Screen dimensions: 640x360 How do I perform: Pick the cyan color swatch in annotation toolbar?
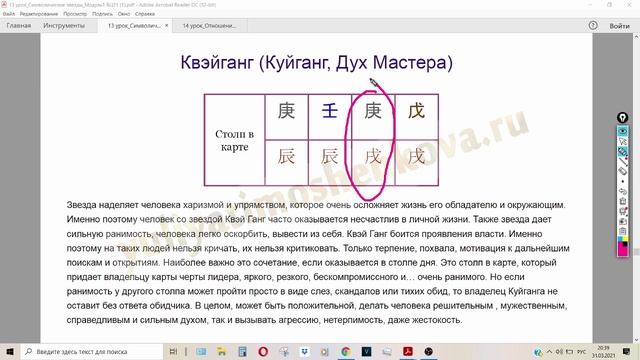coord(620,240)
